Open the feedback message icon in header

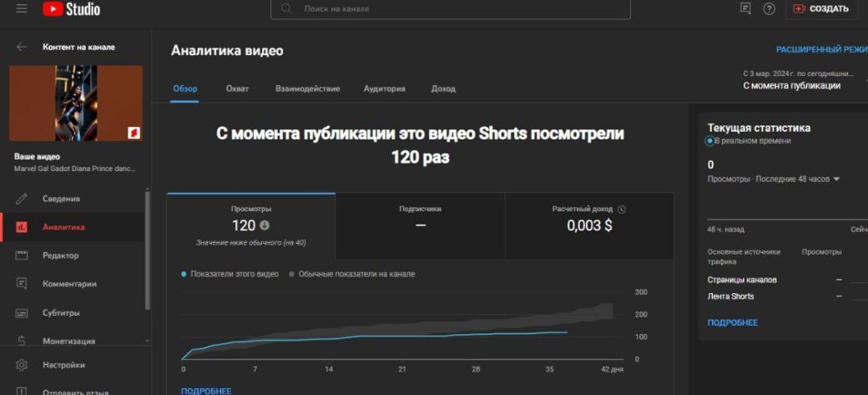click(745, 9)
